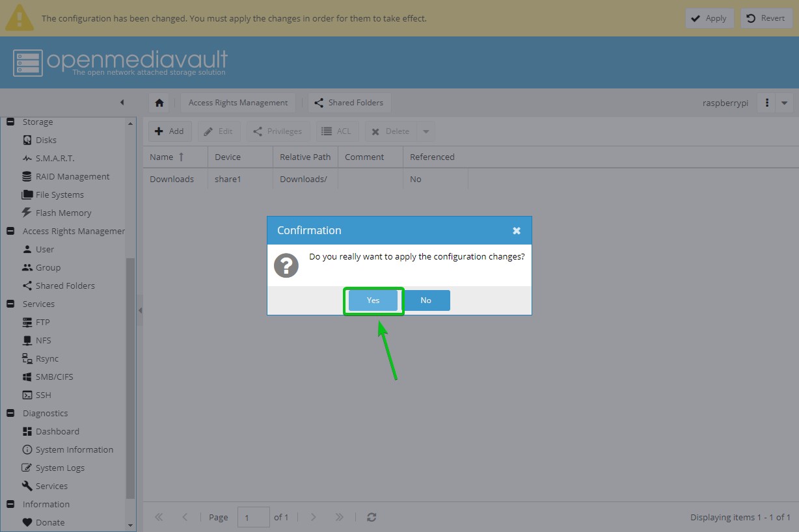This screenshot has width=799, height=532.
Task: Select RAID Management in sidebar
Action: 72,176
